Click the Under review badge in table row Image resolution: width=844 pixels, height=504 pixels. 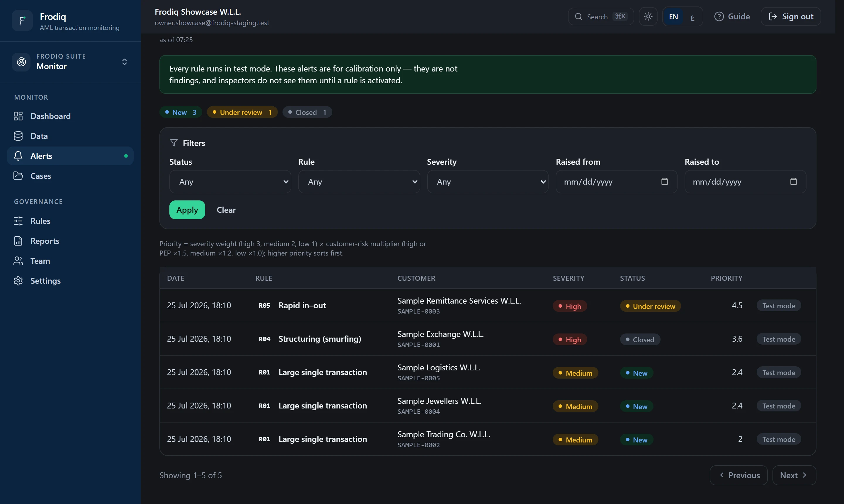(650, 306)
